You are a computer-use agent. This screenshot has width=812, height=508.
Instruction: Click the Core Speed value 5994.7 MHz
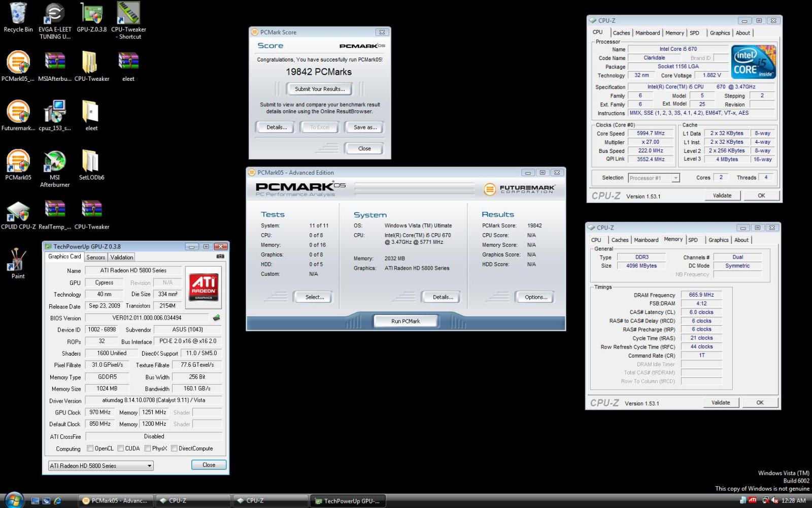(651, 133)
